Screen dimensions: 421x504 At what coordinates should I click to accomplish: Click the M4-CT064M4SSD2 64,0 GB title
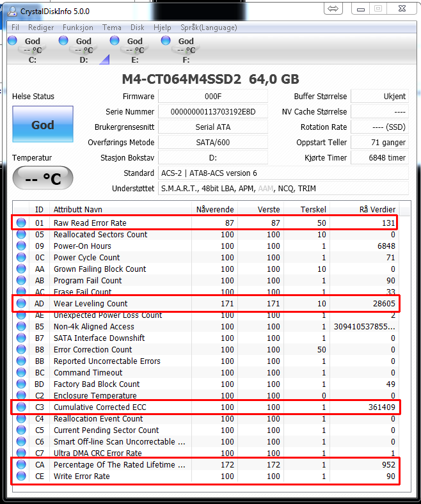[210, 79]
